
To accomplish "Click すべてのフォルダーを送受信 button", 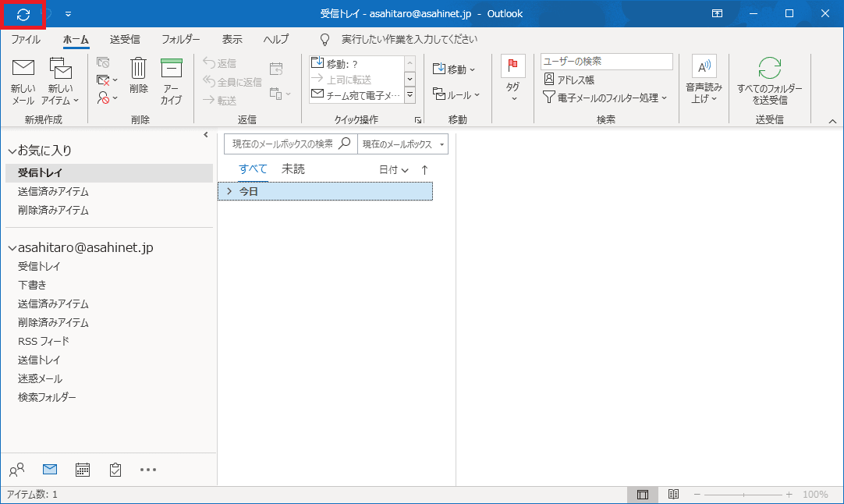I will click(x=770, y=81).
